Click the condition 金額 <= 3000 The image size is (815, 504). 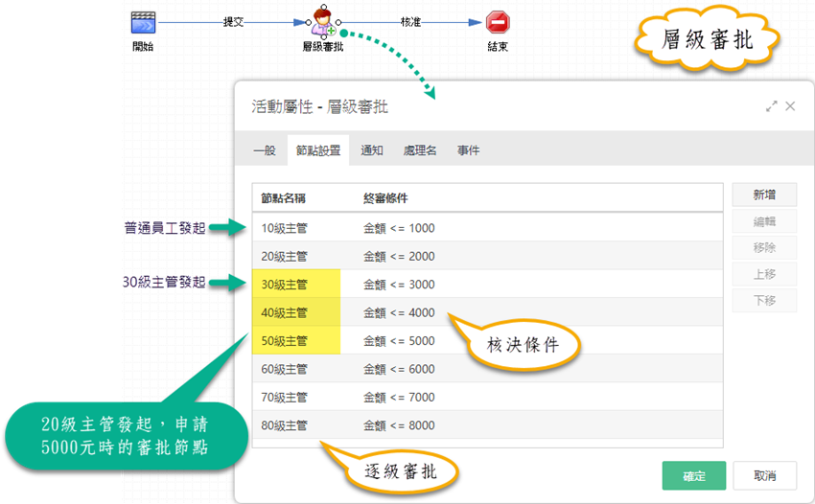399,285
